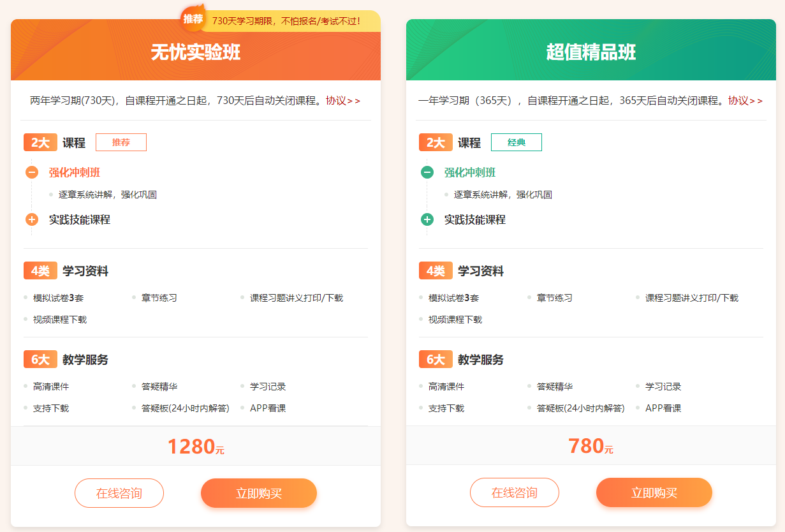This screenshot has height=532, width=785.
Task: Select the orange-outlined 推荐 course tag
Action: click(121, 142)
